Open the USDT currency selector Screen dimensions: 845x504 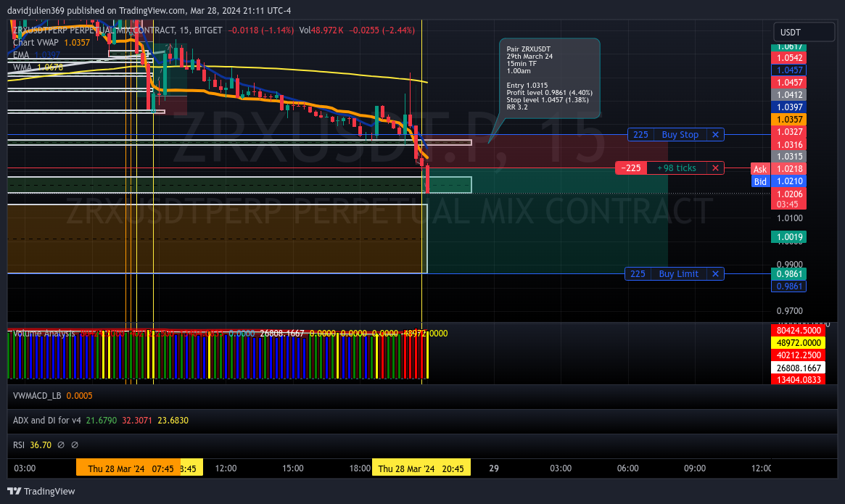pyautogui.click(x=804, y=33)
